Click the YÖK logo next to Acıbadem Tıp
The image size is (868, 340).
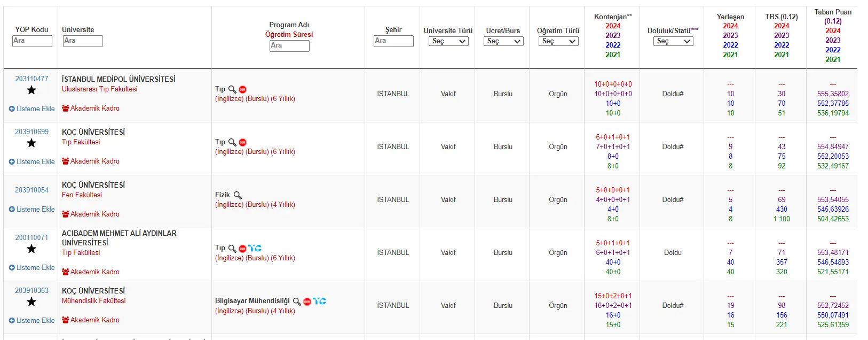click(x=255, y=248)
